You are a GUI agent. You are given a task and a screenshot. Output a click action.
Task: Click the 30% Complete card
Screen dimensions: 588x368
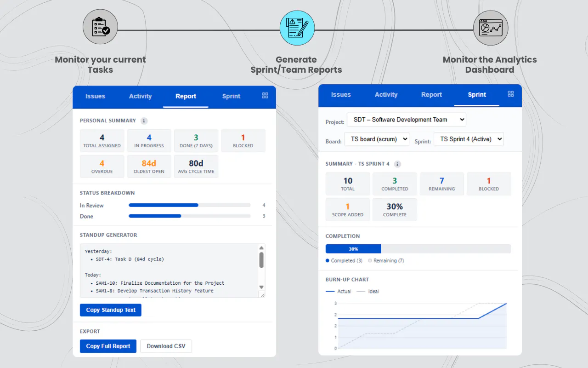395,210
